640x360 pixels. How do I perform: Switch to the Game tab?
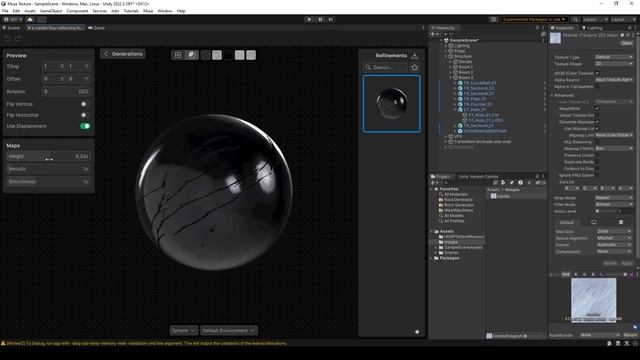[x=97, y=28]
